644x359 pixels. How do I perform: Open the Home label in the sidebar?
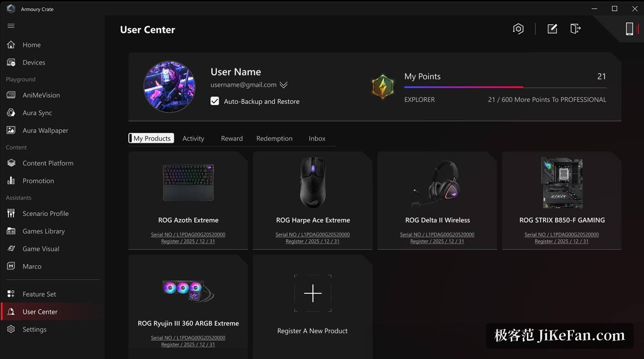32,45
